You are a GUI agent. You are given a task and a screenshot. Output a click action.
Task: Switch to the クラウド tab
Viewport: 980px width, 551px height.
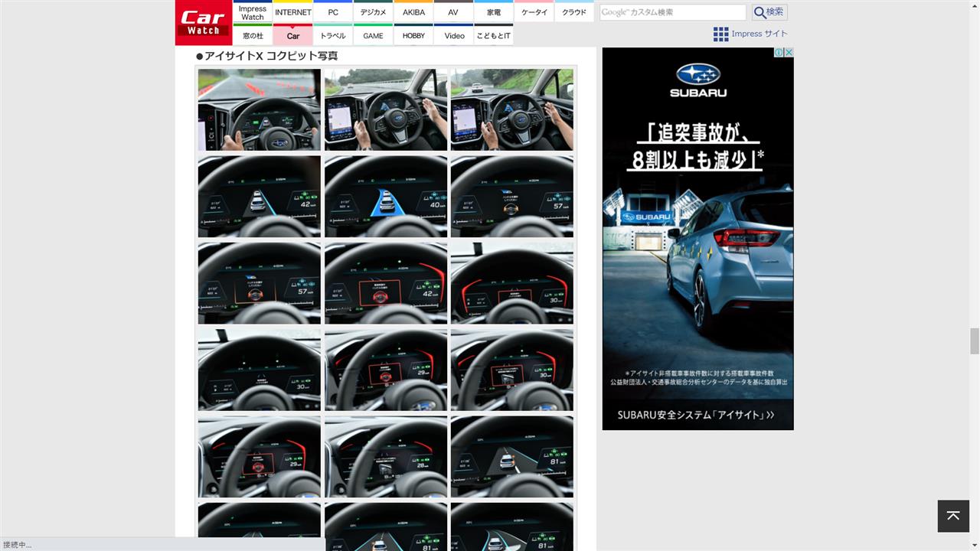[574, 12]
